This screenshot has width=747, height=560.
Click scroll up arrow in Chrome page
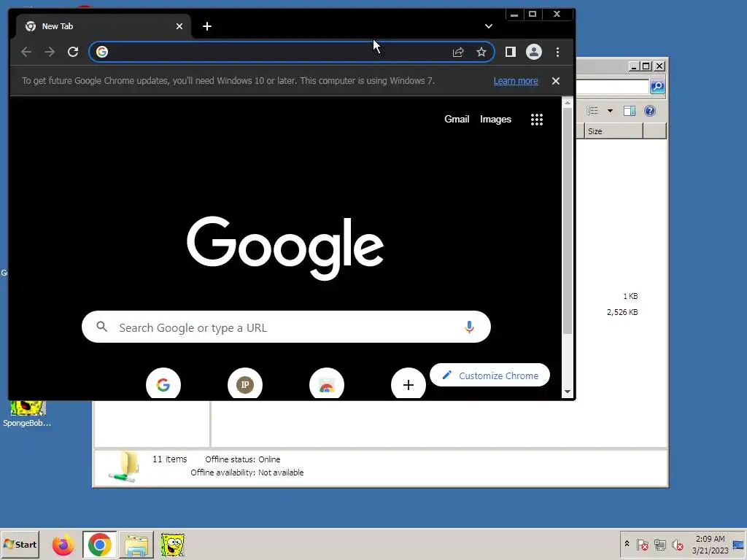[567, 102]
